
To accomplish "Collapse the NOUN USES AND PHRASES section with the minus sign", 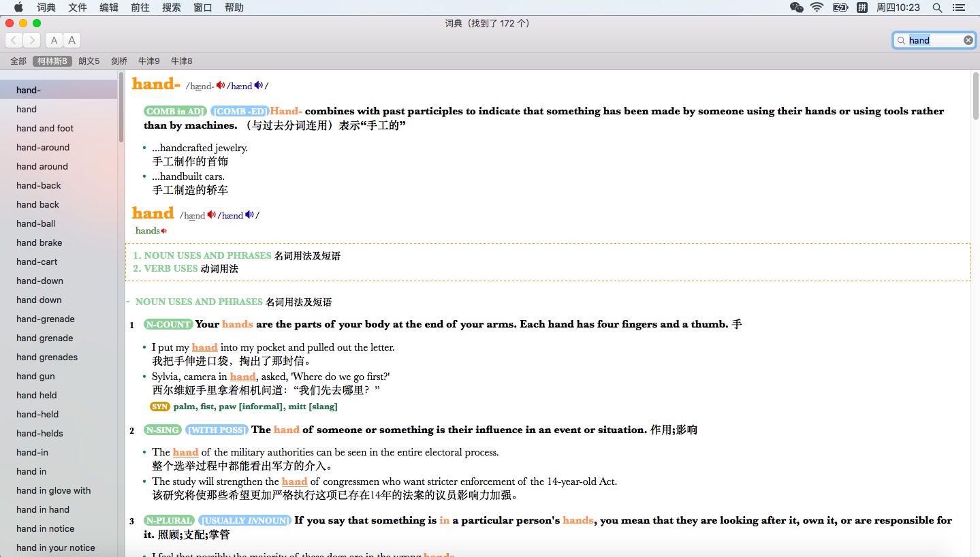I will [x=127, y=302].
